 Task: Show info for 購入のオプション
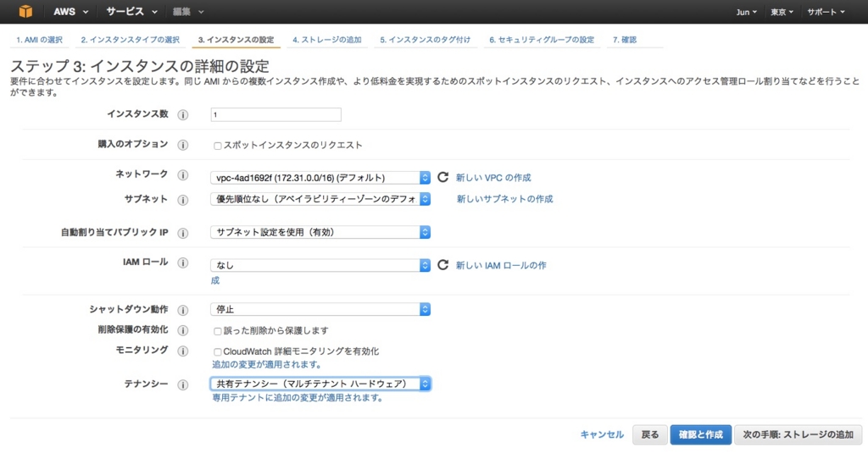183,145
